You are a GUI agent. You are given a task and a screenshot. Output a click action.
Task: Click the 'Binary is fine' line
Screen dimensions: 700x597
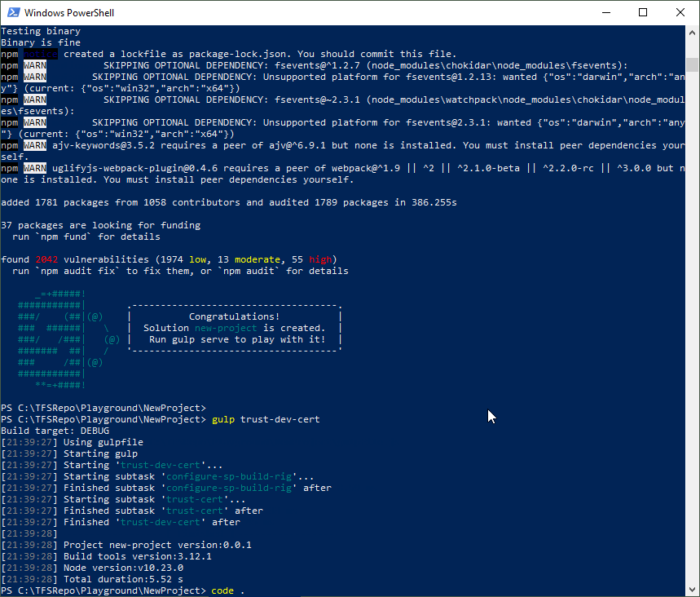click(x=41, y=42)
